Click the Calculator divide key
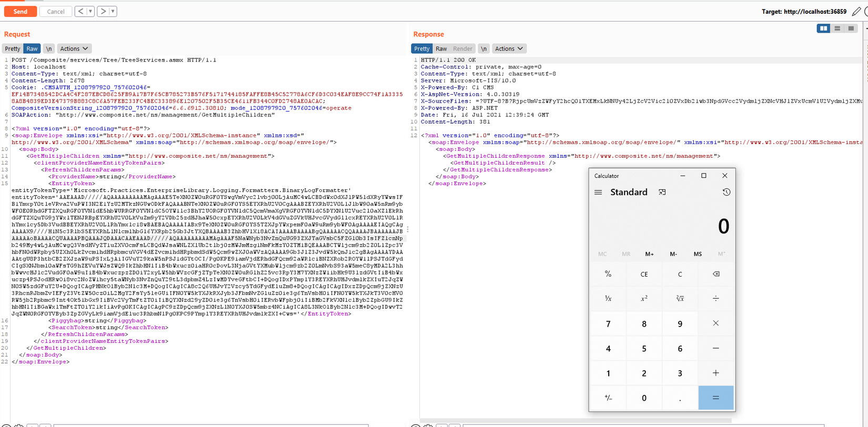 (716, 298)
